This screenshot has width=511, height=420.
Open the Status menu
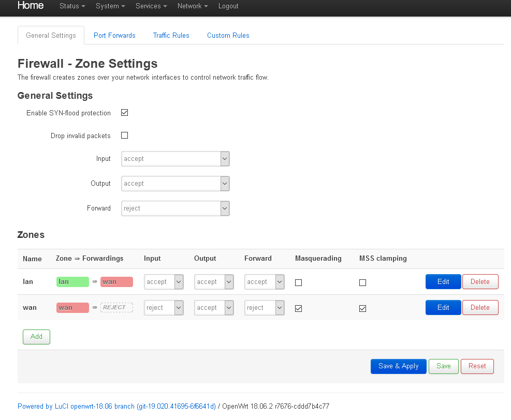click(72, 6)
